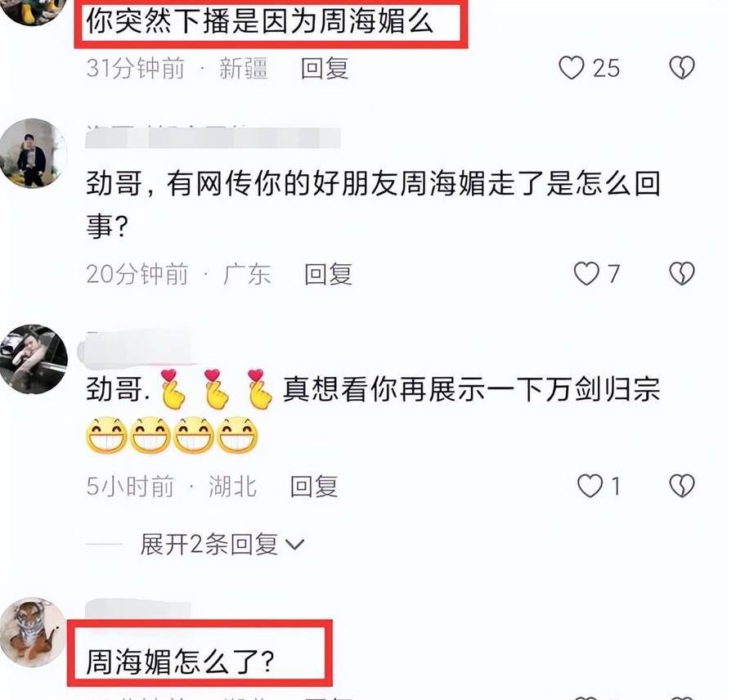This screenshot has height=700, width=736.
Task: Reply to the Xinjiang comment via 回复
Action: pyautogui.click(x=325, y=69)
